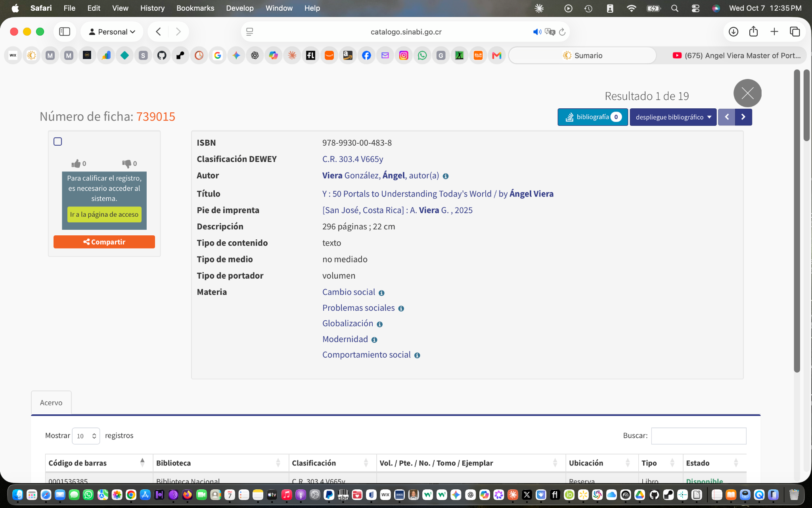The width and height of the screenshot is (812, 508).
Task: Click Ir a la página de acceso
Action: pos(104,214)
